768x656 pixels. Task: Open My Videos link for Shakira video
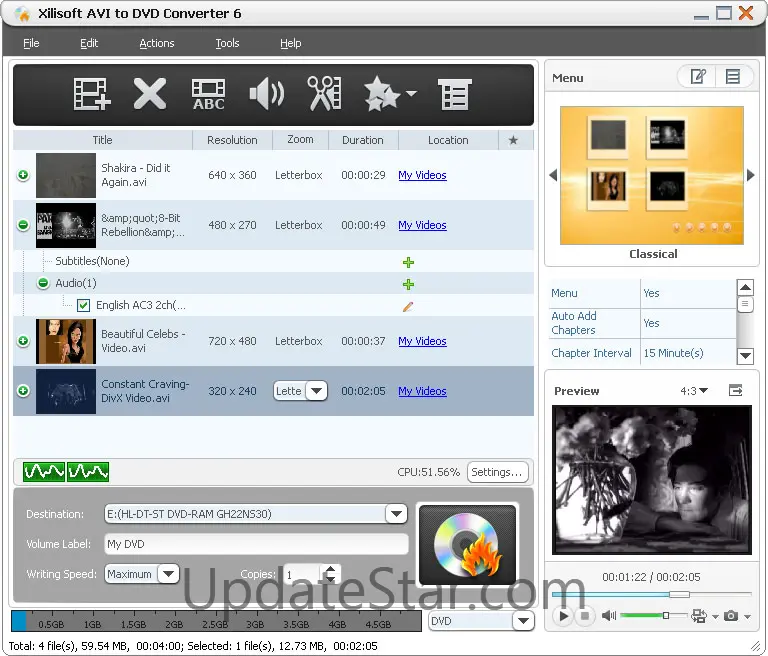point(422,175)
